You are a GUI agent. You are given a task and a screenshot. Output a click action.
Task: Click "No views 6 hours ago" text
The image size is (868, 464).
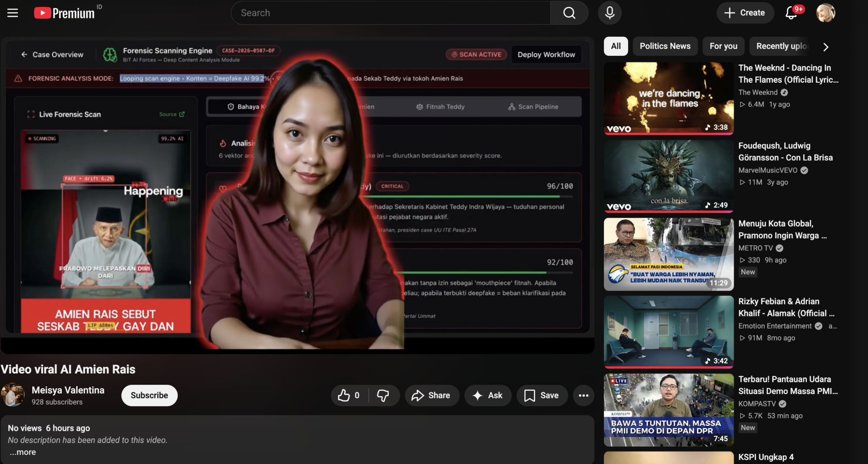pos(49,428)
